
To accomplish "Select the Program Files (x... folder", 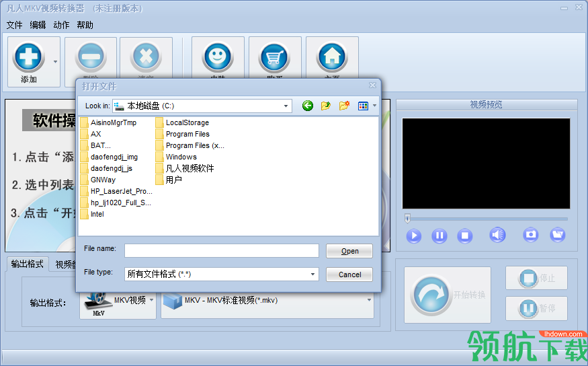I will (190, 145).
